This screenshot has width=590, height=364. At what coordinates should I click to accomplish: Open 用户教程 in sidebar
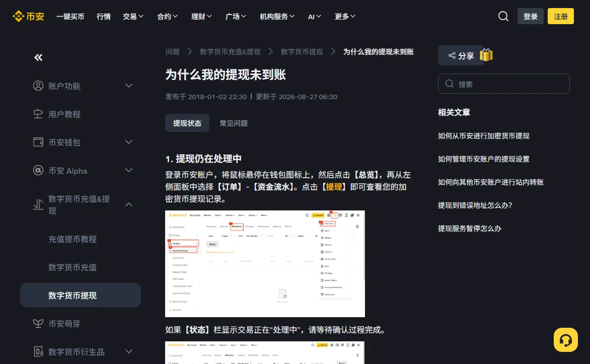[64, 114]
